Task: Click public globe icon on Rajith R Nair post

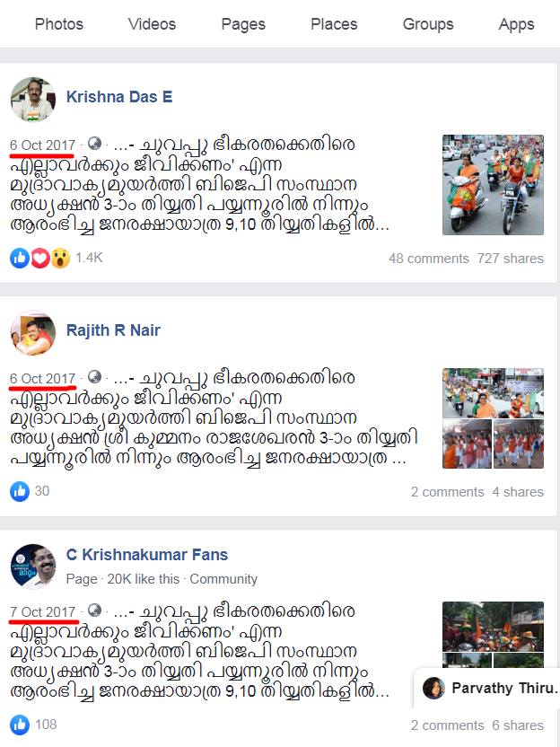Action: [95, 377]
